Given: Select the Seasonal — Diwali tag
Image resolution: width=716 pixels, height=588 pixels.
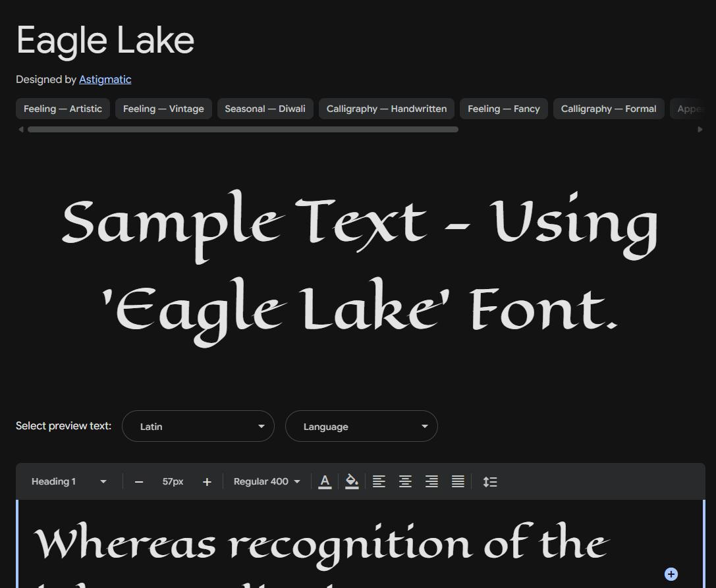Looking at the screenshot, I should point(265,109).
